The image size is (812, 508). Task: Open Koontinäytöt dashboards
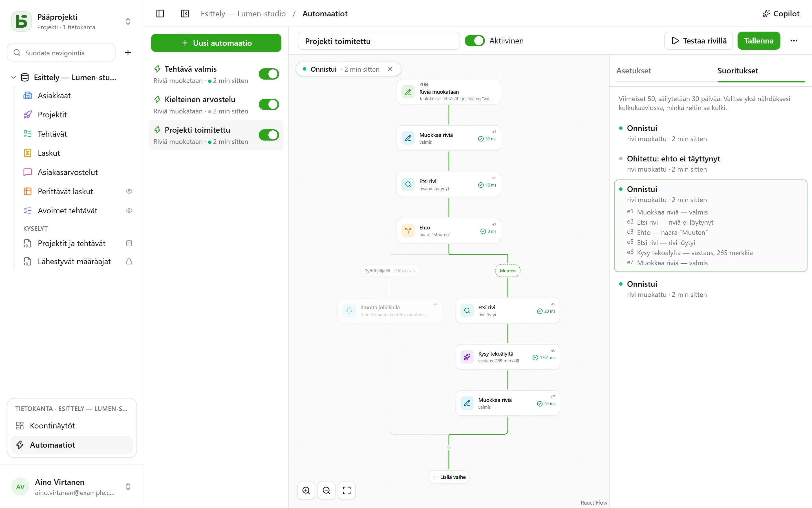(x=72, y=425)
